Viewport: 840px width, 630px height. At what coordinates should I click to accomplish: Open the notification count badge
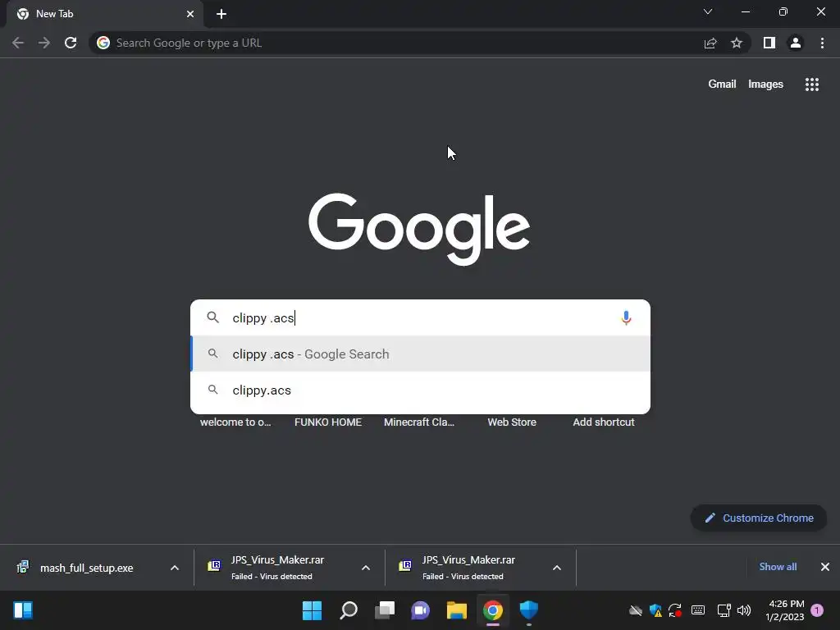click(818, 610)
